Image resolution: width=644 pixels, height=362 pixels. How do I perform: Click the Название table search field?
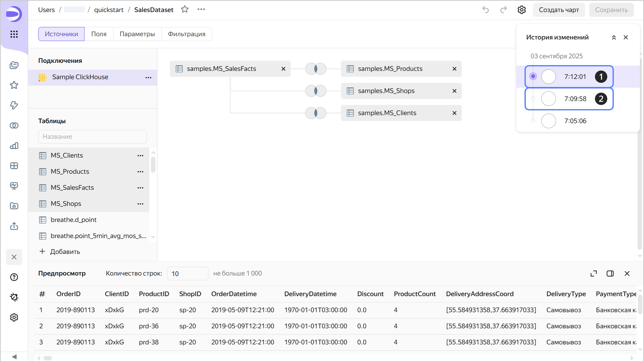[x=92, y=137]
